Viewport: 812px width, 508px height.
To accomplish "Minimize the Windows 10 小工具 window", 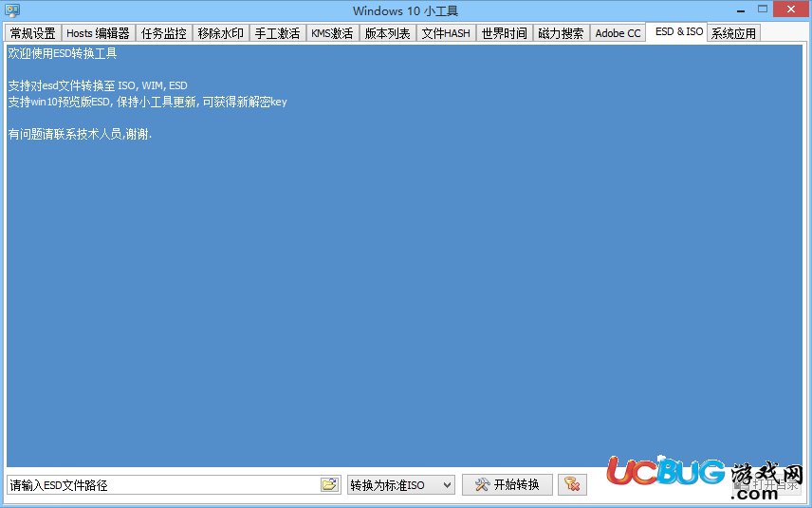I will coord(741,9).
